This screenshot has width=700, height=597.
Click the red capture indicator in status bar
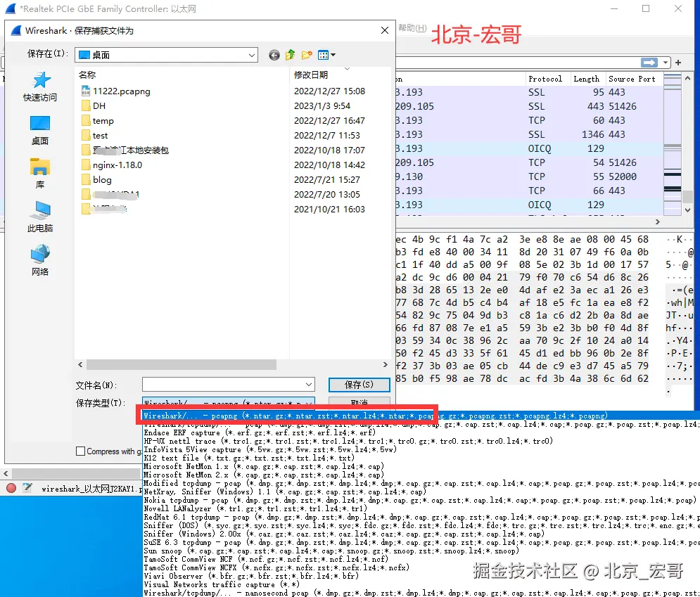click(11, 488)
